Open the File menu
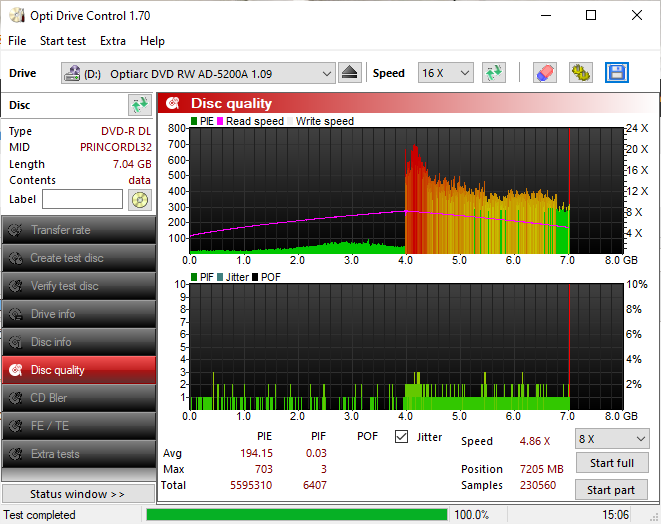This screenshot has height=524, width=661. coord(17,41)
